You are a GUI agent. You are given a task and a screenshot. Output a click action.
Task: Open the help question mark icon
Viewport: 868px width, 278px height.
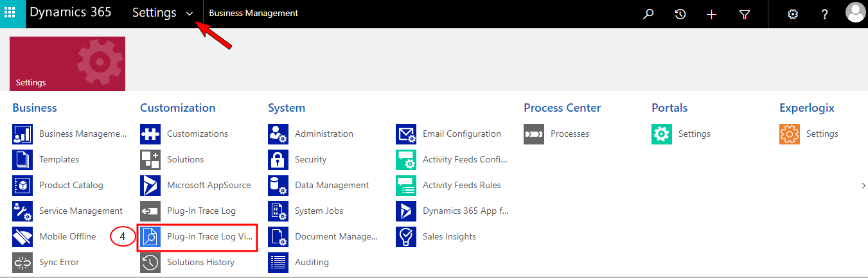point(825,14)
